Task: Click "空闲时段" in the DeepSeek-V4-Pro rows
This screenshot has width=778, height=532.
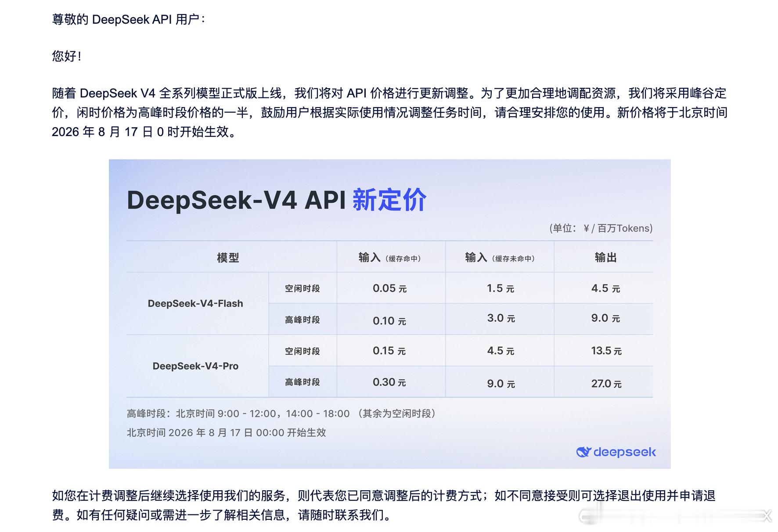Action: tap(303, 351)
